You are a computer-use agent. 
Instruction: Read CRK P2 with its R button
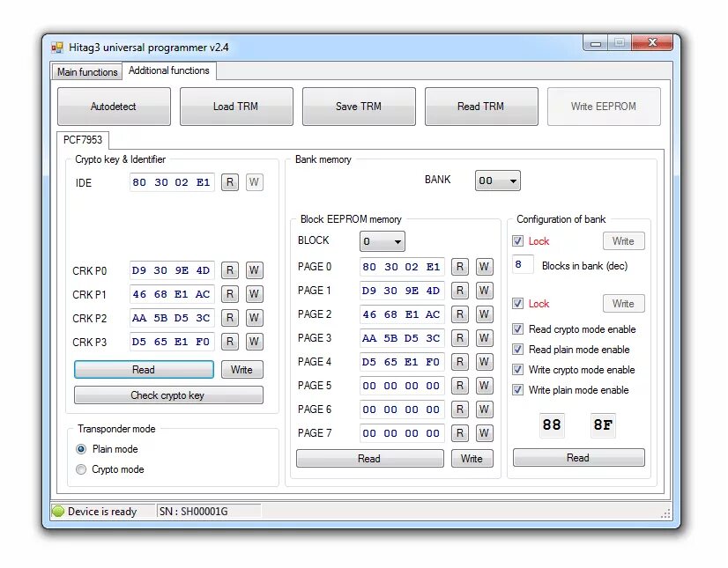[230, 318]
